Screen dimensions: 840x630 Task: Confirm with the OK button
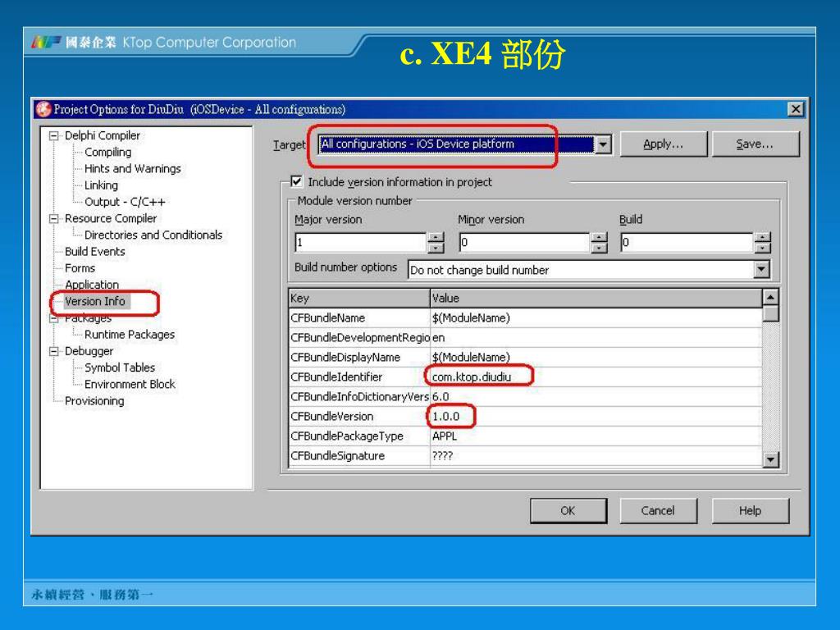568,510
